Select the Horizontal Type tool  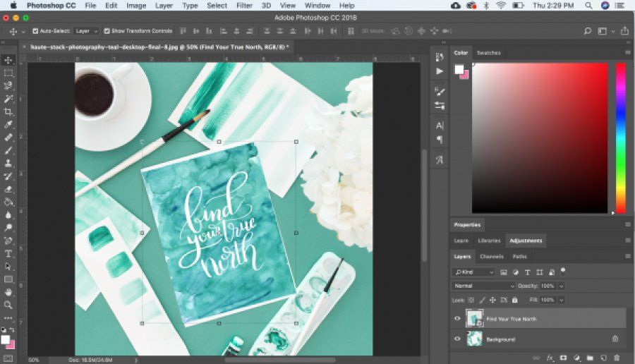(x=8, y=254)
